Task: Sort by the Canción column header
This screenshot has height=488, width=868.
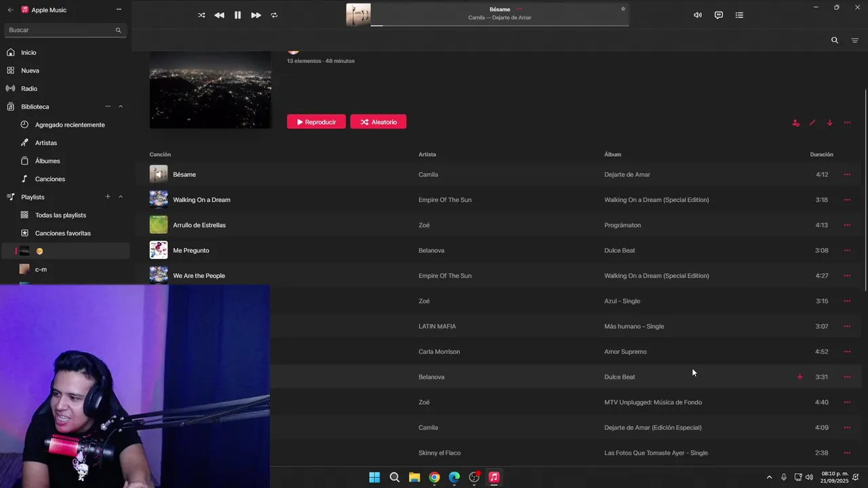Action: point(160,155)
